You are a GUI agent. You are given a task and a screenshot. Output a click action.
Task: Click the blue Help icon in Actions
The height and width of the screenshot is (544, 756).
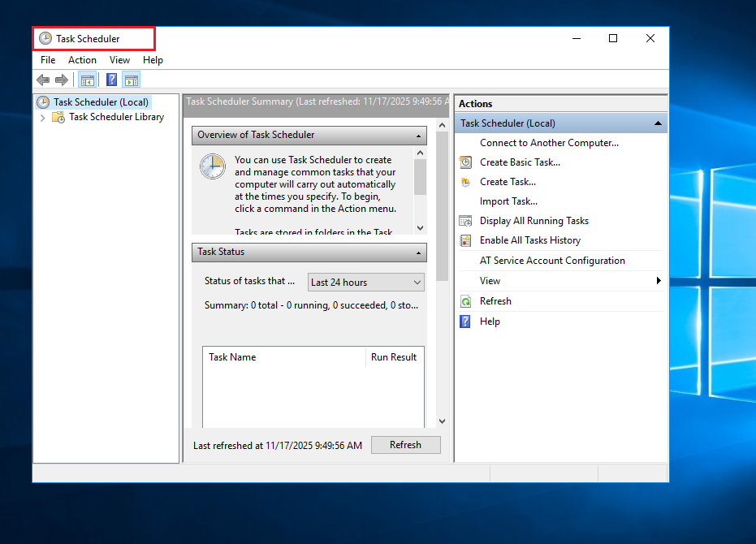pyautogui.click(x=465, y=322)
